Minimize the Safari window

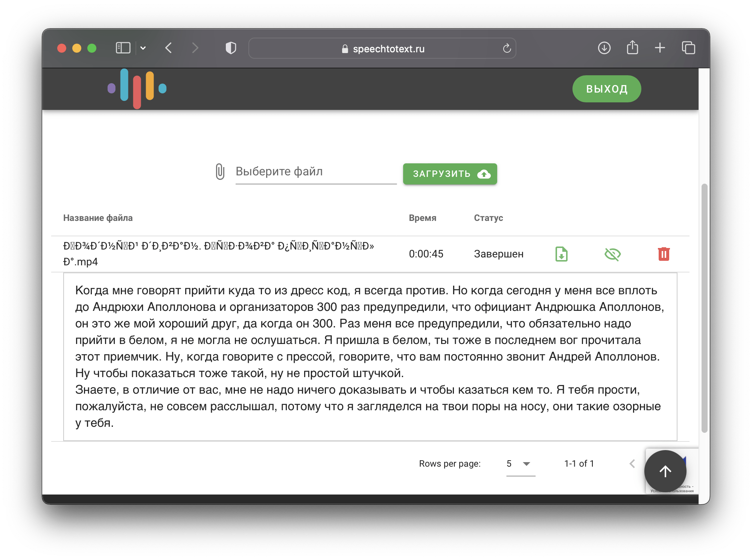coord(77,48)
